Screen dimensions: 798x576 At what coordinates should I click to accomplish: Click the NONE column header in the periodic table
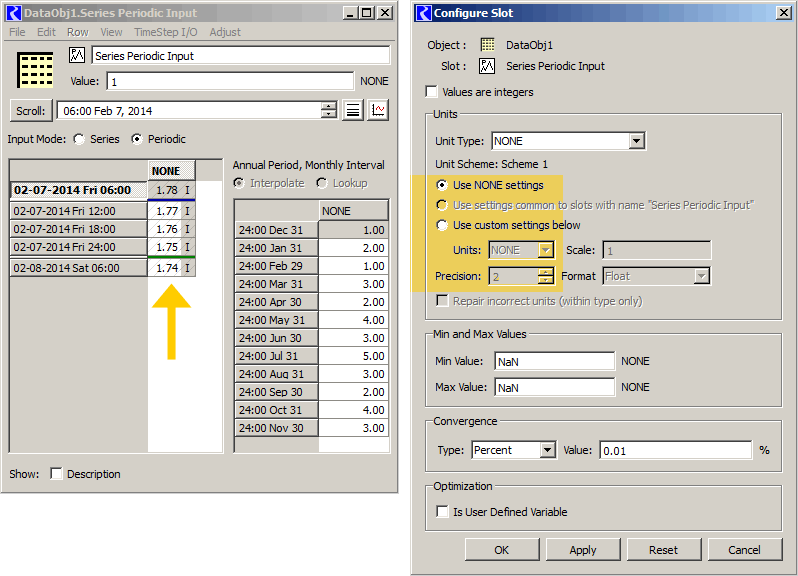click(354, 211)
